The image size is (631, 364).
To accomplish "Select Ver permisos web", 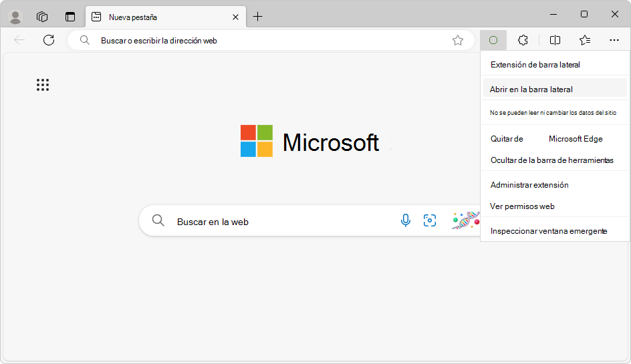I will tap(555, 206).
